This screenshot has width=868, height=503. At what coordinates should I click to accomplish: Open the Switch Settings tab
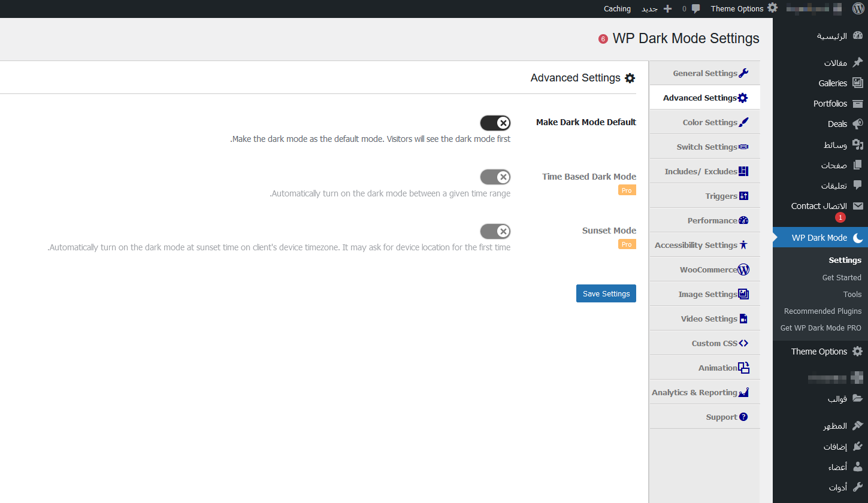point(707,147)
